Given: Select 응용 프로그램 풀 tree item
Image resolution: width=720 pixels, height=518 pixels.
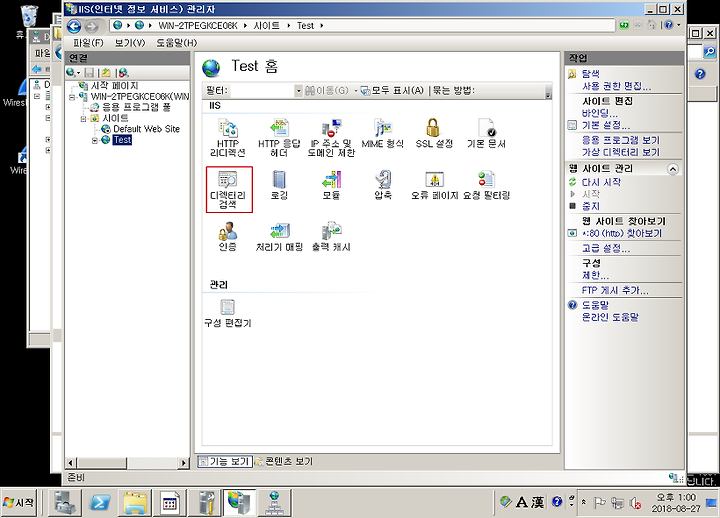Looking at the screenshot, I should [x=136, y=107].
